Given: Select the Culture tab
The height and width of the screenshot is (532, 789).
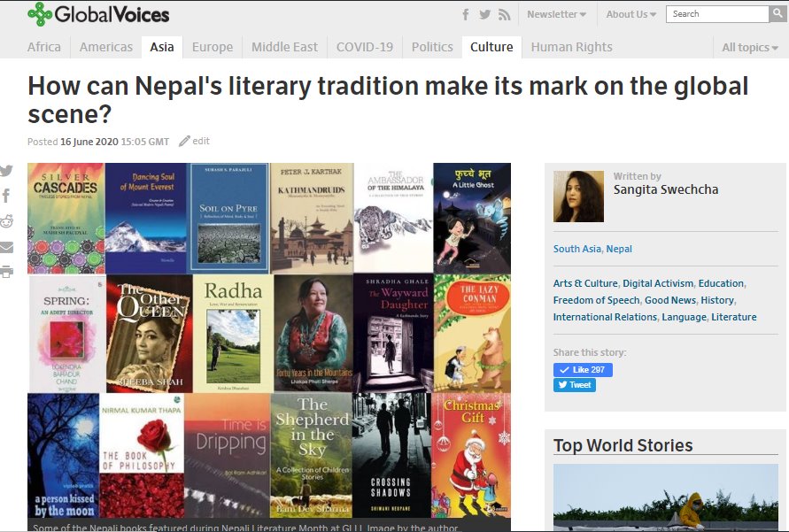Looking at the screenshot, I should coord(491,47).
